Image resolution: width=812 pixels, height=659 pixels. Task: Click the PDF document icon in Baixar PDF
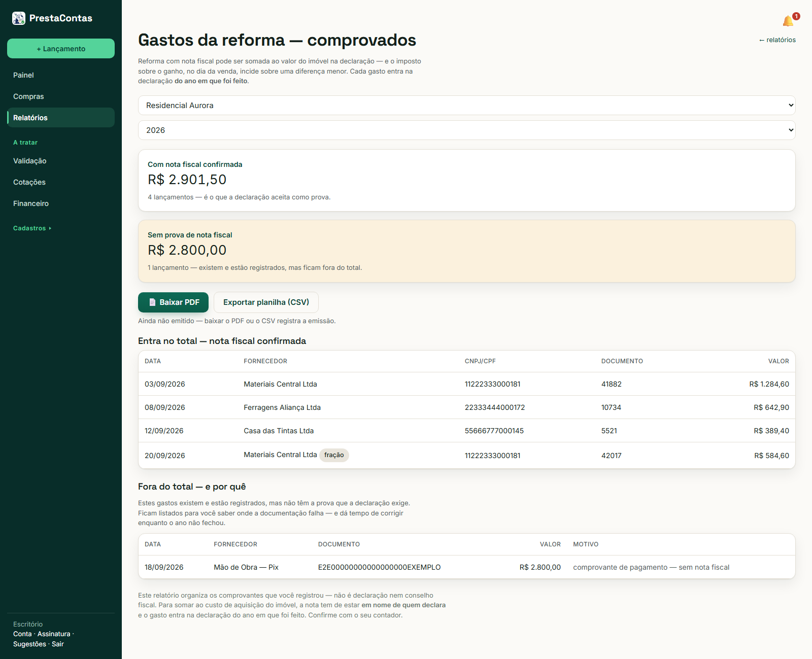pos(152,302)
